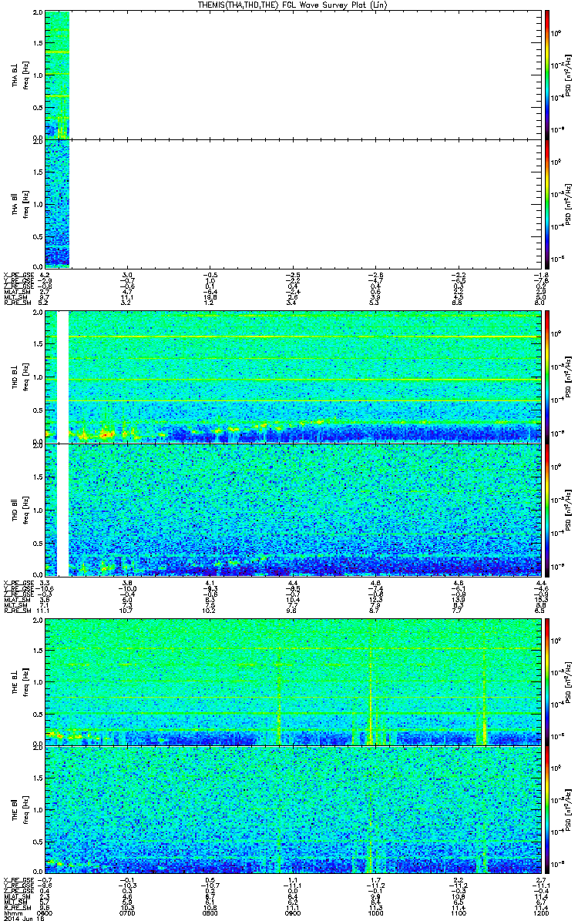Viewport: 578px width, 924px height.
Task: Click the THA B∥ spectrogram data strip
Action: tap(57, 203)
